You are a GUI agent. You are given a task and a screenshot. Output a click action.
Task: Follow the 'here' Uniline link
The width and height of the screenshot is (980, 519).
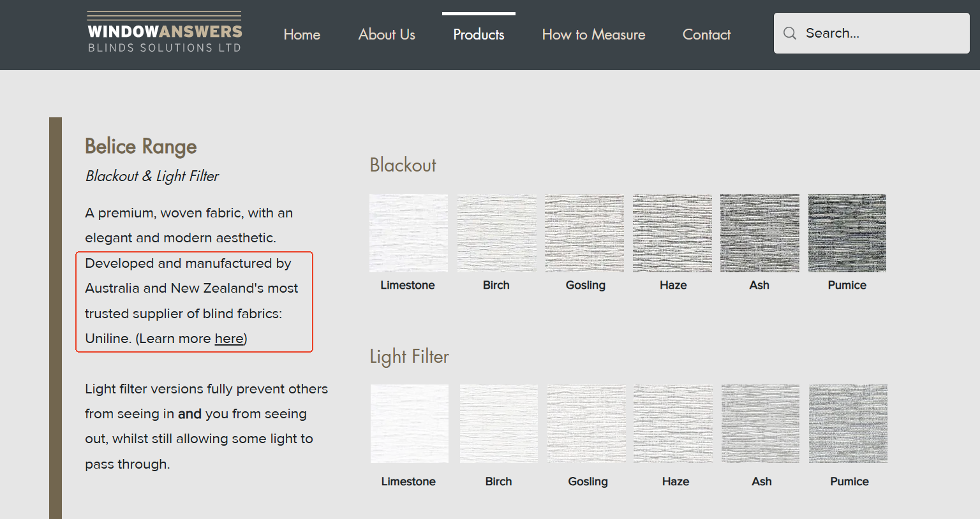pyautogui.click(x=229, y=339)
